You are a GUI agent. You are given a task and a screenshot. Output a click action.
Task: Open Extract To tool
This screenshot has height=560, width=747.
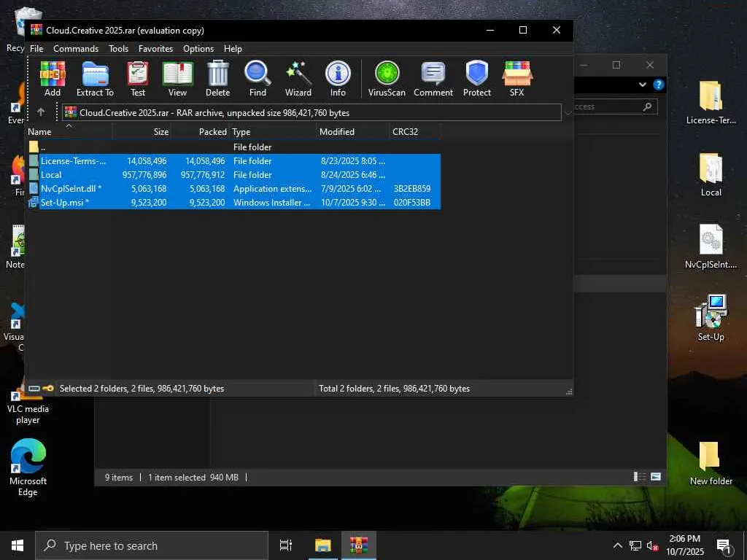(96, 79)
